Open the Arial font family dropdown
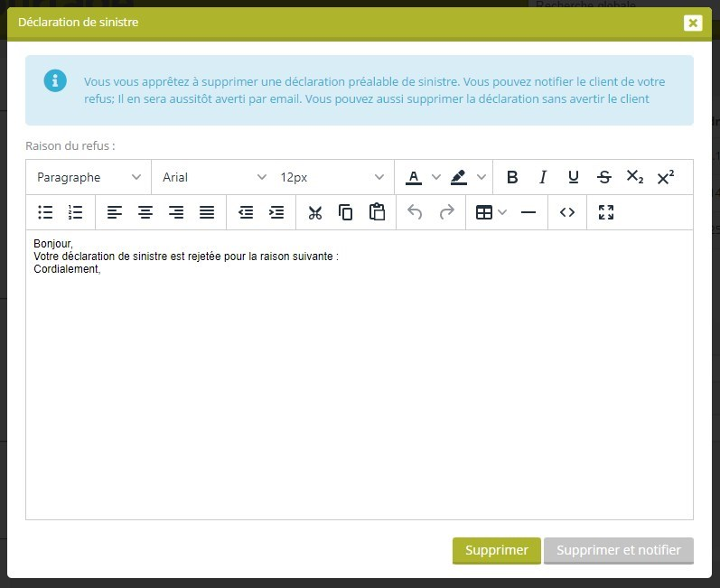The width and height of the screenshot is (720, 588). (214, 177)
